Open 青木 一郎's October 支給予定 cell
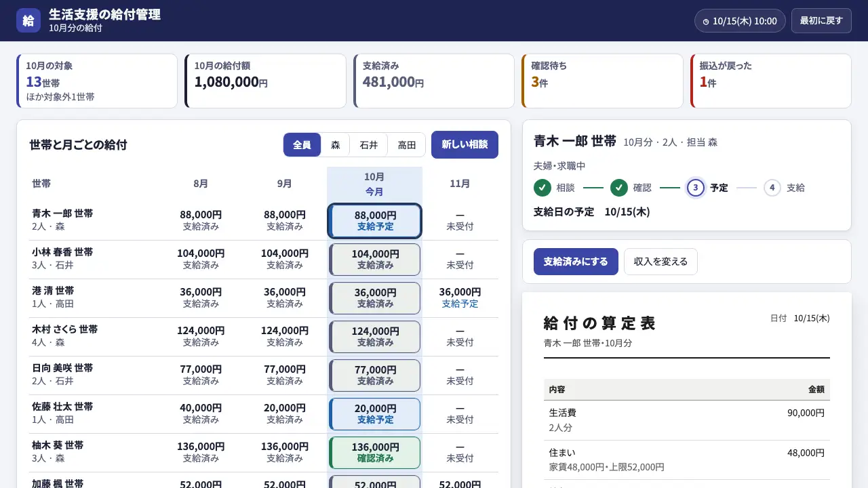 tap(375, 221)
